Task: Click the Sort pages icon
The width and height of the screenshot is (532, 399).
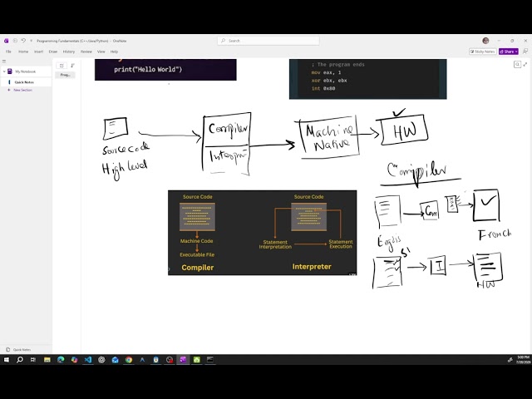Action: 72,66
